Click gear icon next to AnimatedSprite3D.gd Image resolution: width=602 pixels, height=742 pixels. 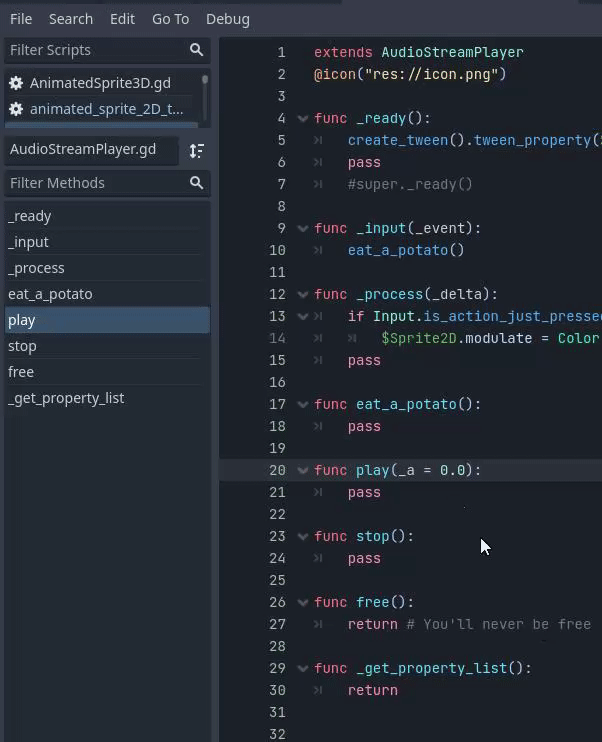16,83
